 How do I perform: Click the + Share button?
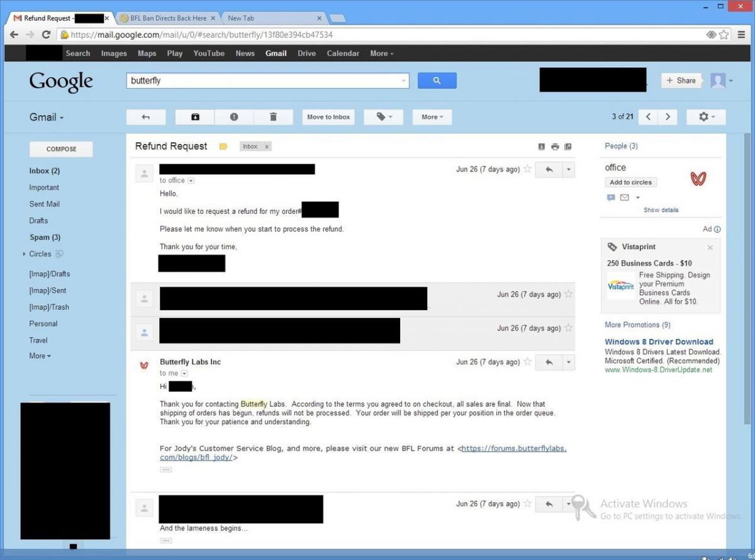pyautogui.click(x=681, y=81)
